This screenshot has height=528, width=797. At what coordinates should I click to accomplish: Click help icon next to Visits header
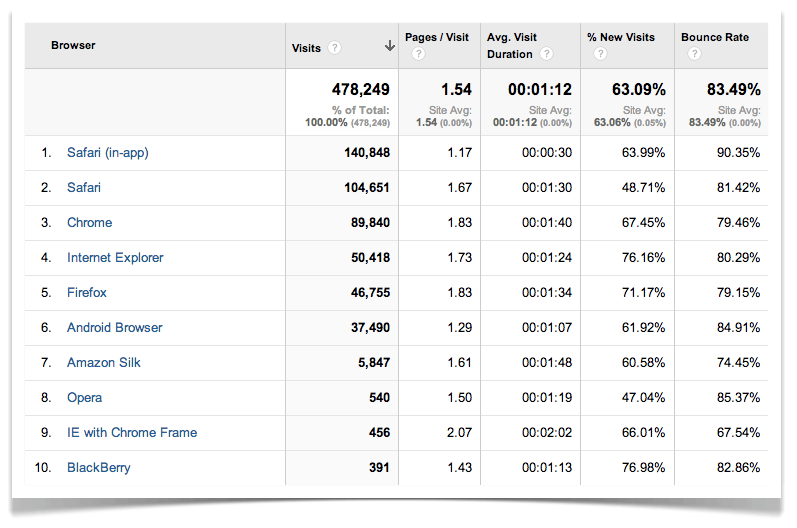pyautogui.click(x=334, y=47)
